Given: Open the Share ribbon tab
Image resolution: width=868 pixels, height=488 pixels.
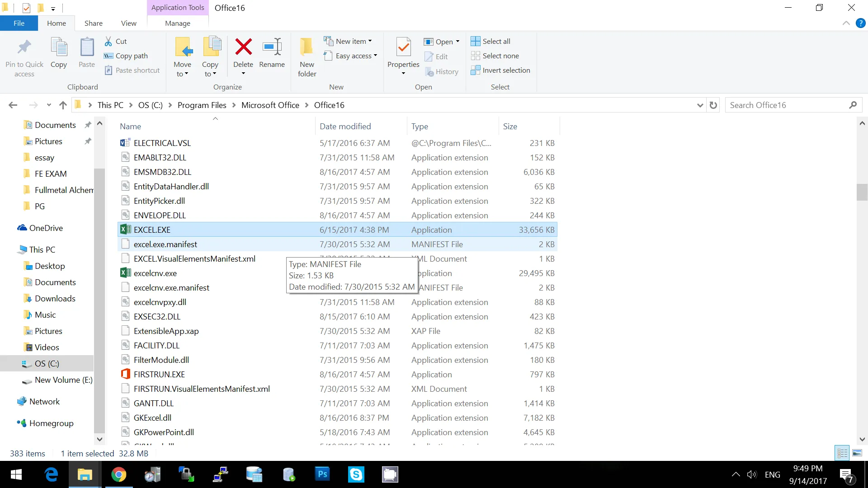Looking at the screenshot, I should [x=92, y=23].
